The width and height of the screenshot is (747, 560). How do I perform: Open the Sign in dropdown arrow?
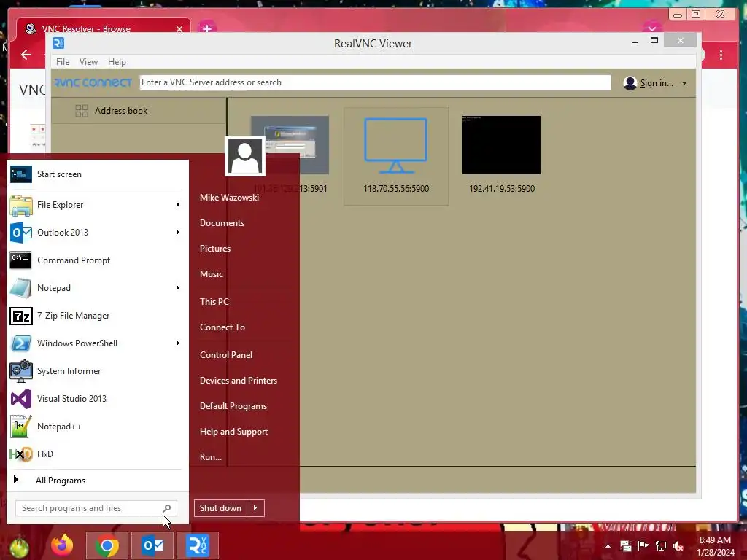684,83
